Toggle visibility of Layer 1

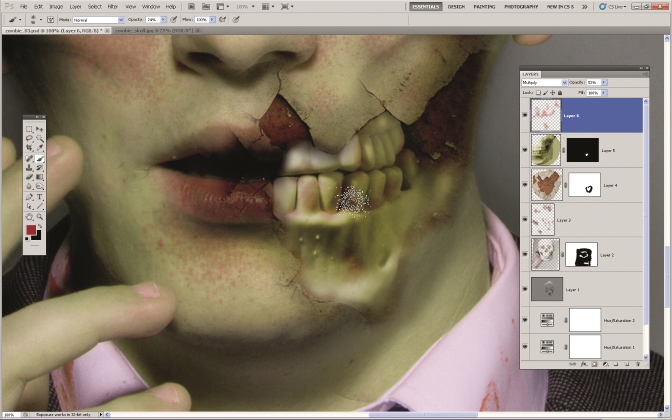(525, 289)
